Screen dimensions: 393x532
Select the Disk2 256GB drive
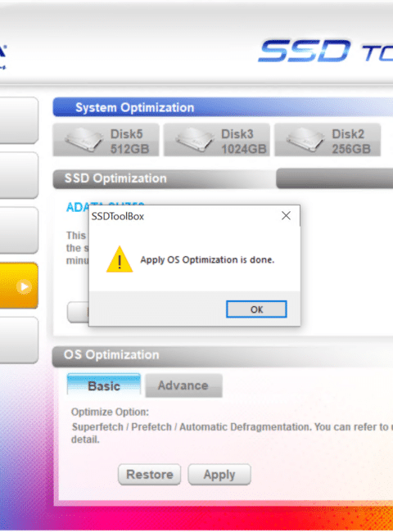click(327, 140)
